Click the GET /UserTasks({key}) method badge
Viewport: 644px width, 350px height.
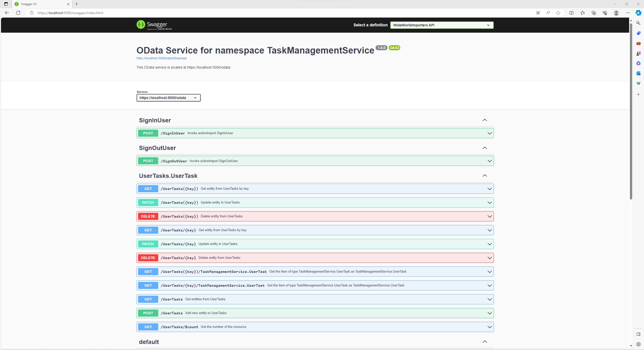(148, 189)
